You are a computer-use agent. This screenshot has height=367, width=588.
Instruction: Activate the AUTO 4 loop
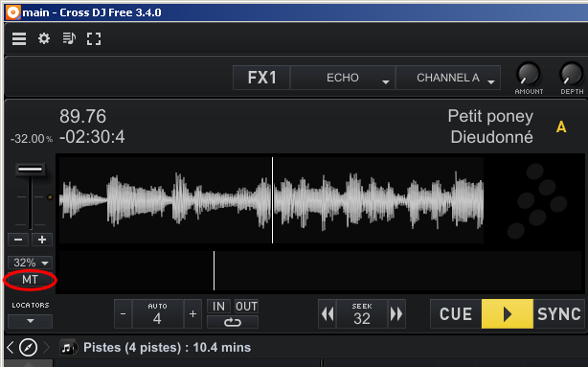click(x=157, y=313)
